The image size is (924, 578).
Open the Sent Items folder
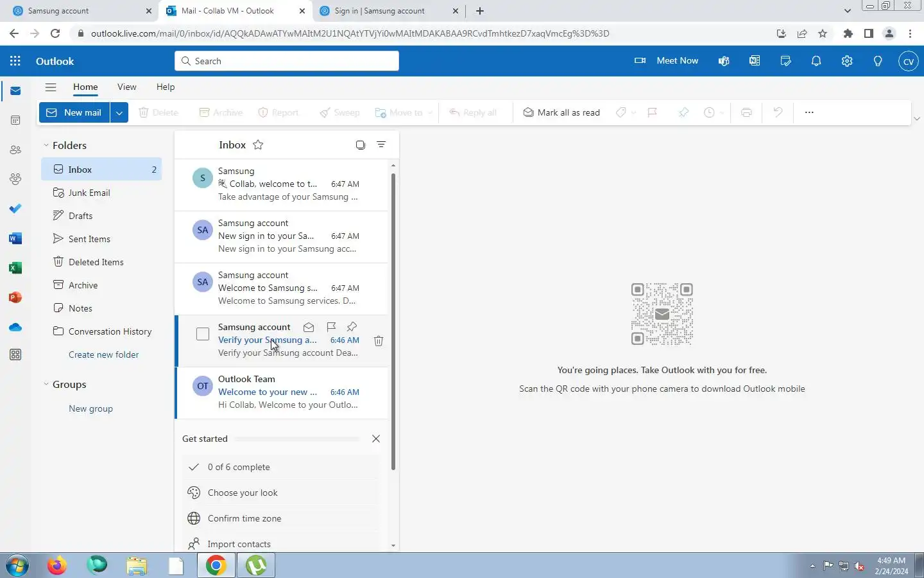click(101, 239)
